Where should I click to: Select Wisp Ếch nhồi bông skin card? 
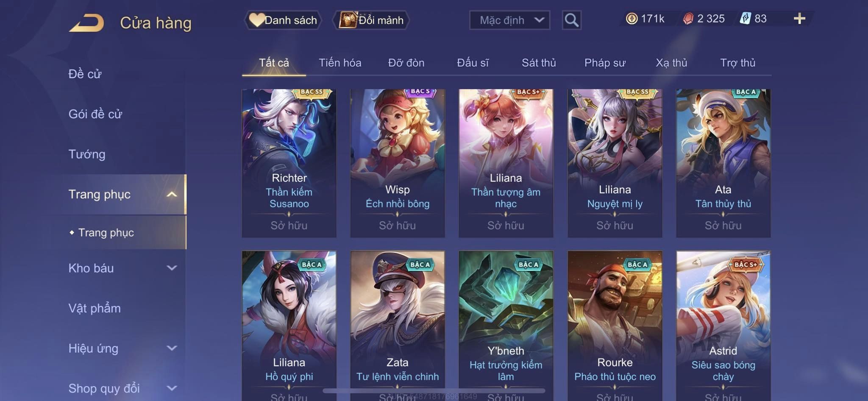(x=398, y=163)
